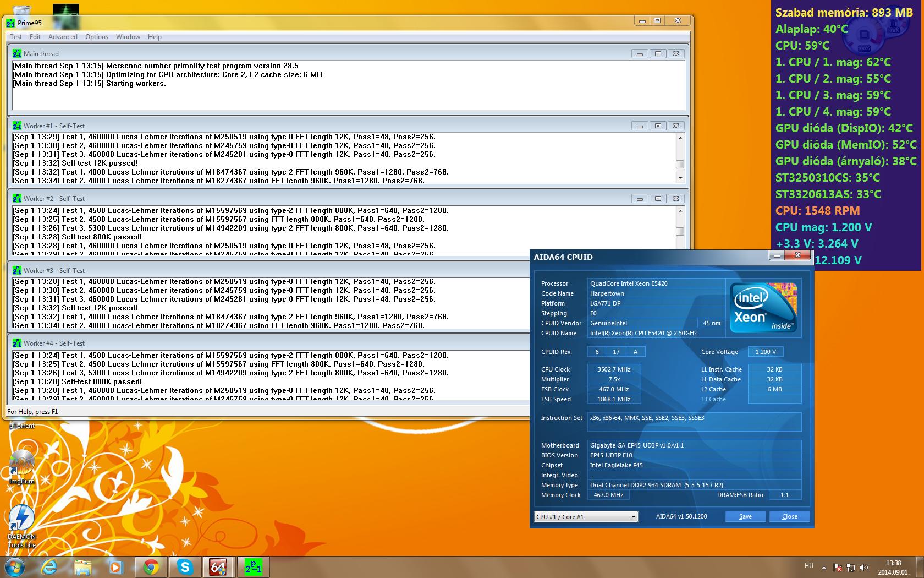This screenshot has width=924, height=578.
Task: Click the Main thread window icon
Action: (x=17, y=53)
